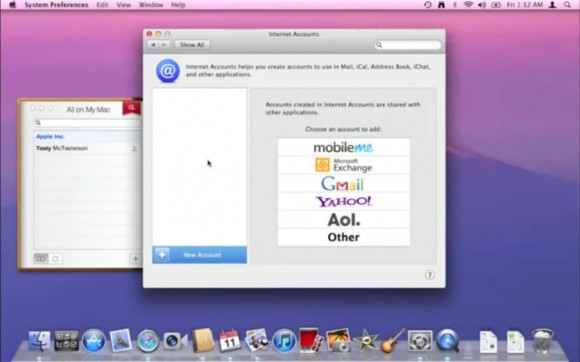580x362 pixels.
Task: Open Preview icon in the Dock
Action: pos(256,340)
